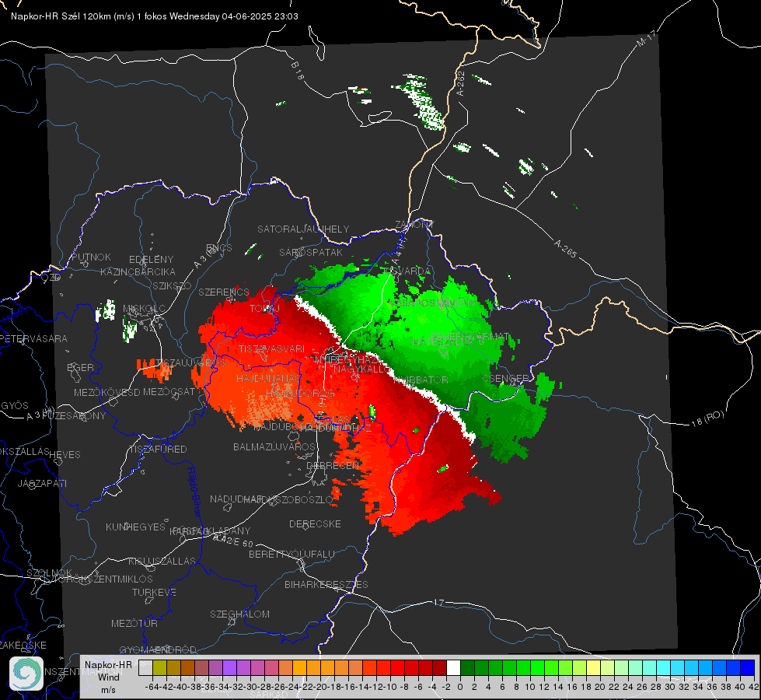This screenshot has height=700, width=761.
Task: Select the dark green swatch between 0 and 2
Action: click(467, 668)
